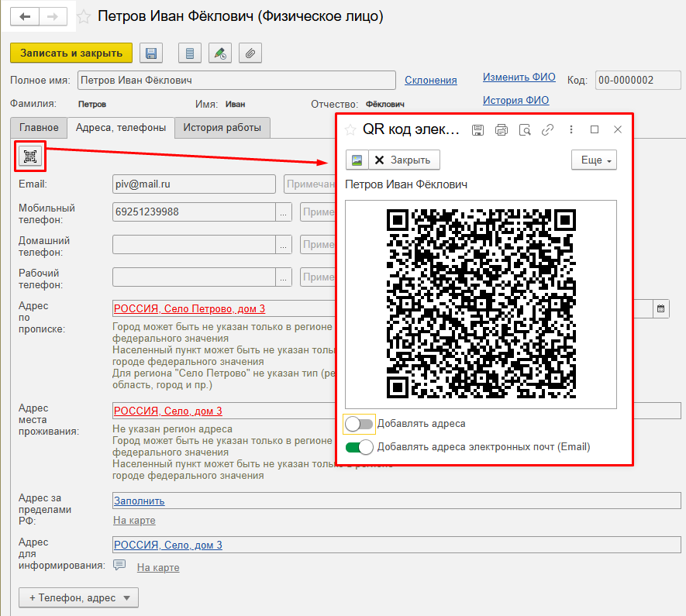Get a link to the QR code window
The width and height of the screenshot is (686, 616).
pyautogui.click(x=548, y=130)
